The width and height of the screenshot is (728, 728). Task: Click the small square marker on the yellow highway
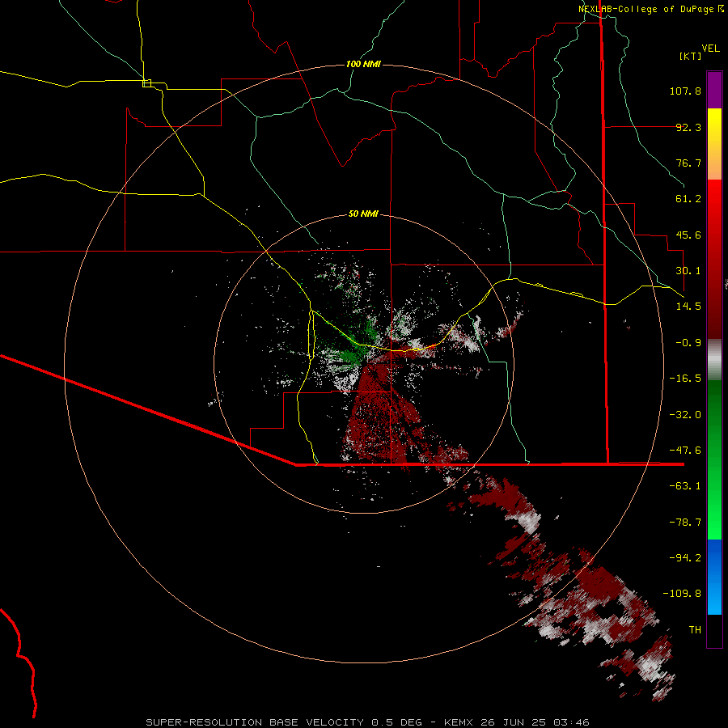pos(146,83)
